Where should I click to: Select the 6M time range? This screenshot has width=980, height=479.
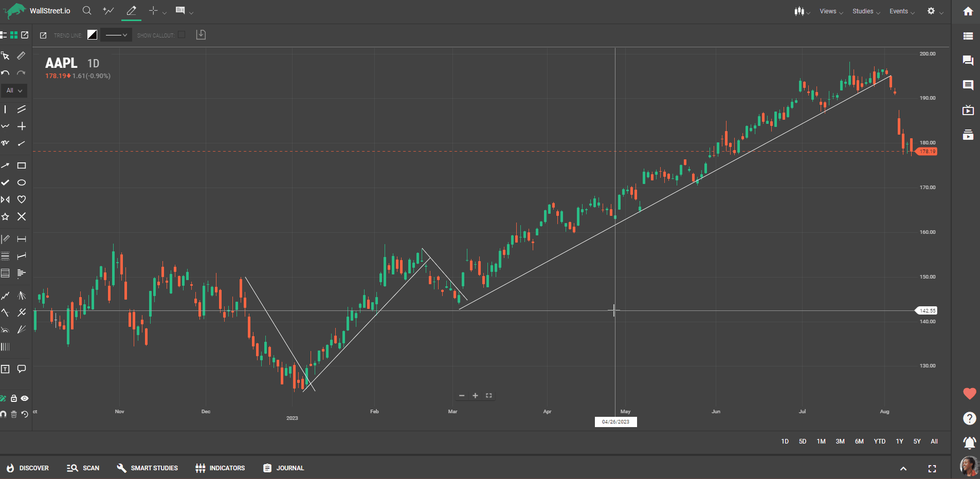(859, 441)
